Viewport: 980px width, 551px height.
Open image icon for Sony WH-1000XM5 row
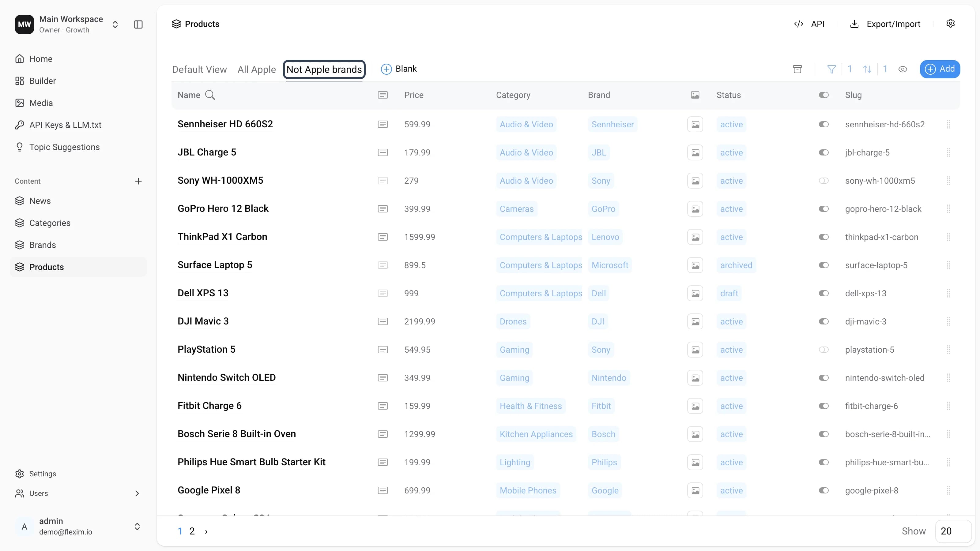(695, 181)
